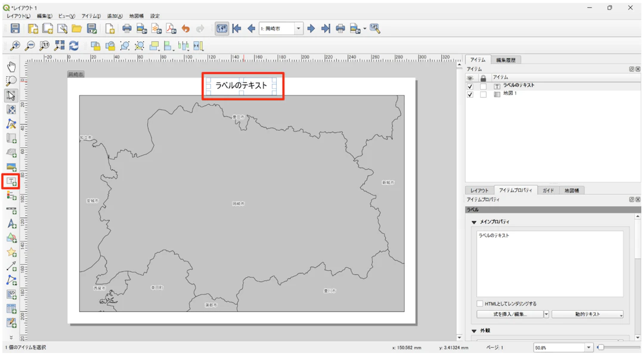644x356 pixels.
Task: Collapse the メインプロパティ section
Action: [x=474, y=222]
